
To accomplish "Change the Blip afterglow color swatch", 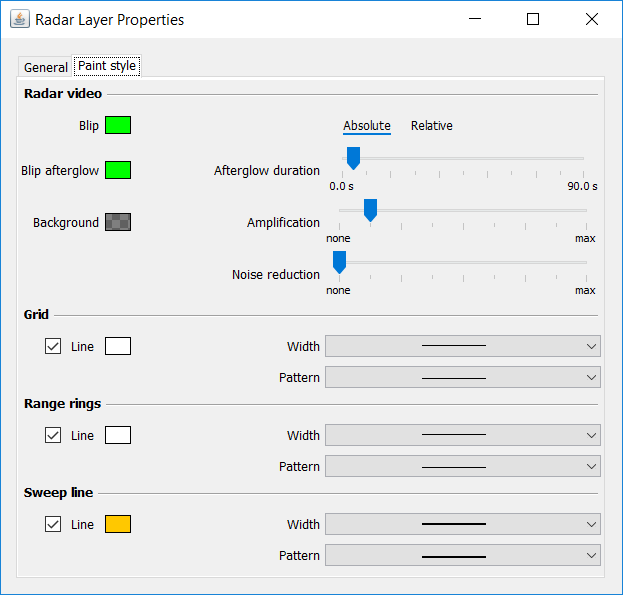I will 118,170.
